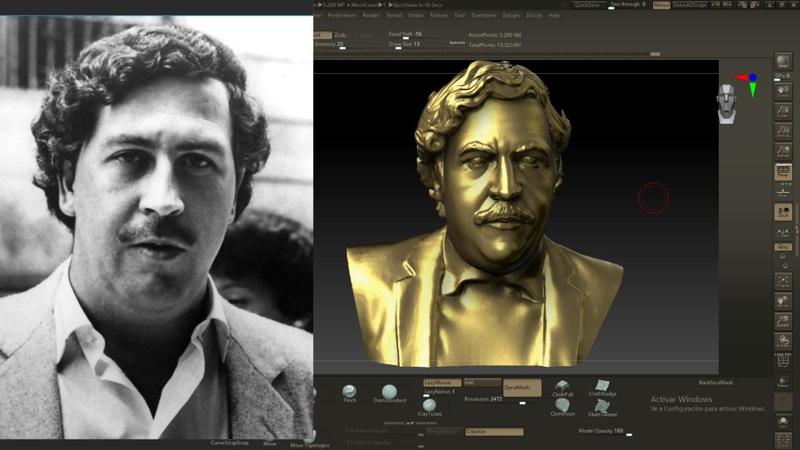800x450 pixels.
Task: Adjust the Draw Size slider
Action: click(402, 44)
